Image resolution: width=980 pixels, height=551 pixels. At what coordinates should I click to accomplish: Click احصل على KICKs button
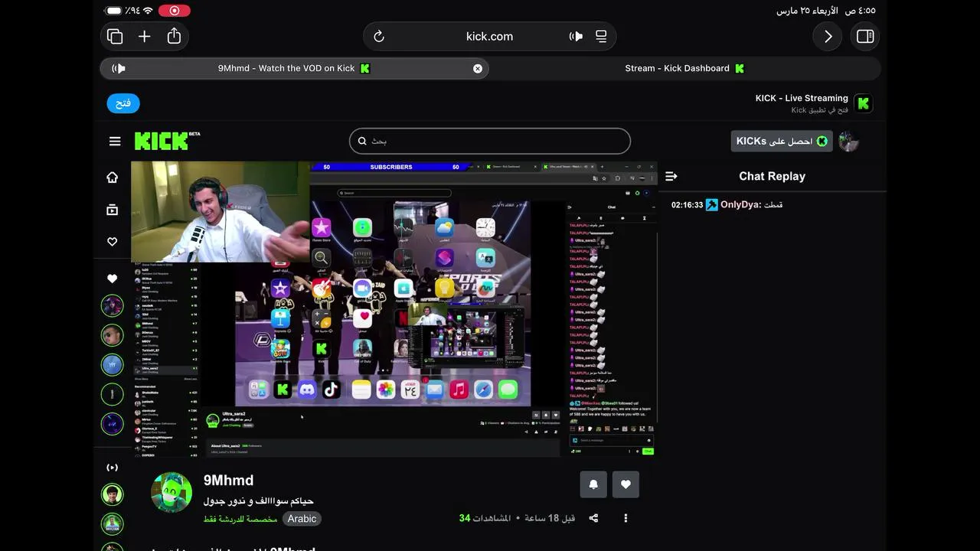click(x=782, y=141)
